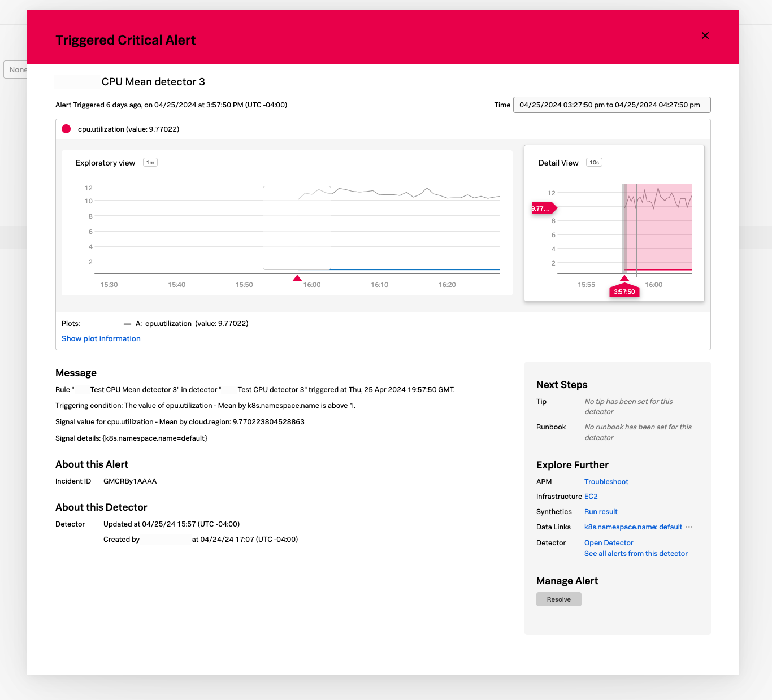Click the Signal details namespace line
This screenshot has height=700, width=772.
coord(131,438)
